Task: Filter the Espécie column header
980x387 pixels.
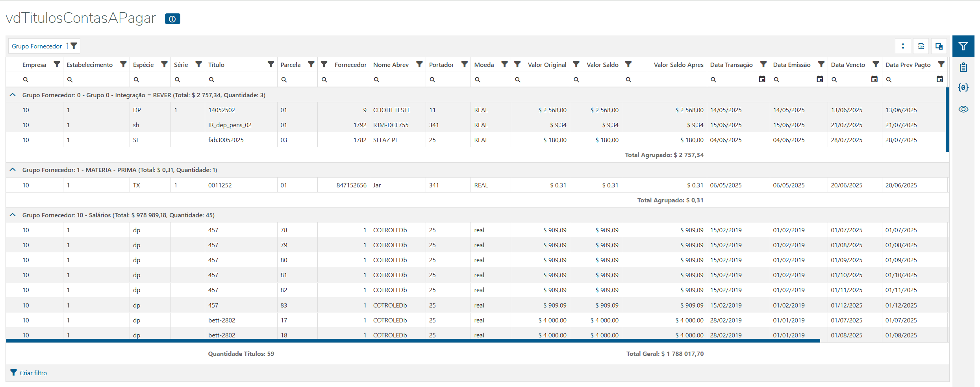Action: pyautogui.click(x=164, y=64)
